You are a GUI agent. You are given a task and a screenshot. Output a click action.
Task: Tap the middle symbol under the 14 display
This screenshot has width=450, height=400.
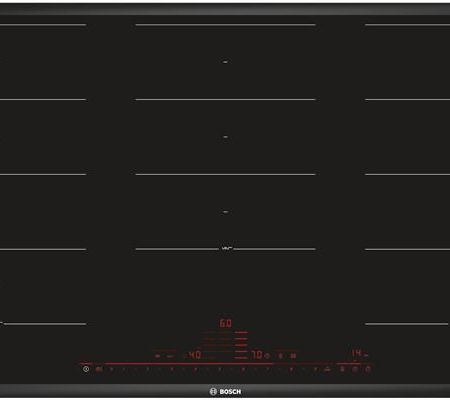[355, 369]
